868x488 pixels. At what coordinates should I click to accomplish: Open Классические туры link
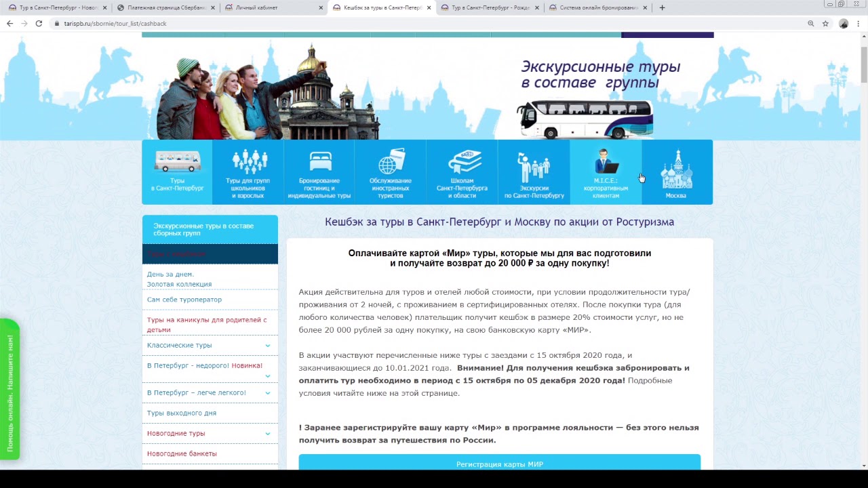point(179,345)
